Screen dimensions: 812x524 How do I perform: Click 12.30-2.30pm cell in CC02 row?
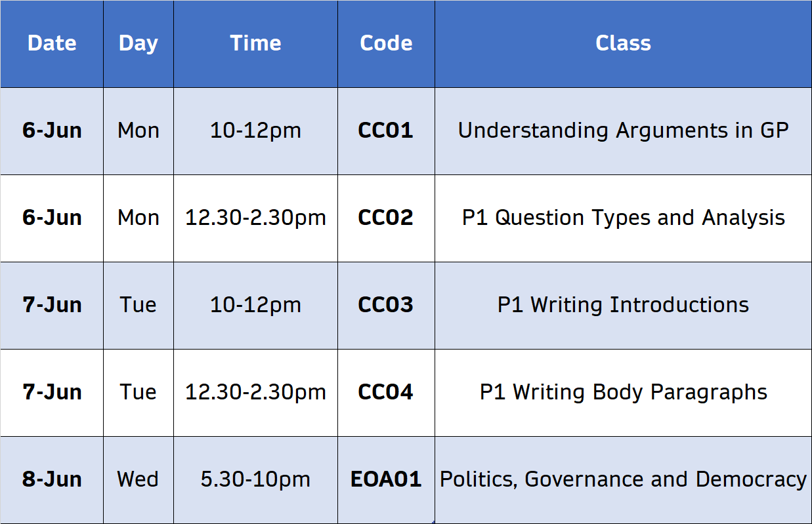[x=255, y=218]
